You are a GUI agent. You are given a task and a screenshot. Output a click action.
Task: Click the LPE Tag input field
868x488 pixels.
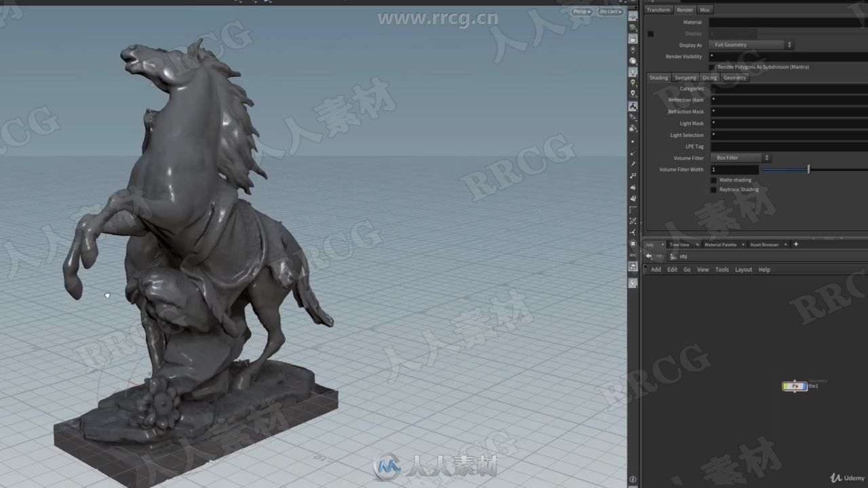789,146
